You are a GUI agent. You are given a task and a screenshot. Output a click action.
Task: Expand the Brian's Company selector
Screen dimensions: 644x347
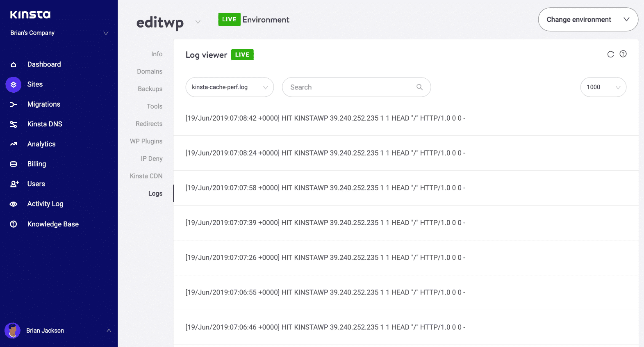[106, 33]
